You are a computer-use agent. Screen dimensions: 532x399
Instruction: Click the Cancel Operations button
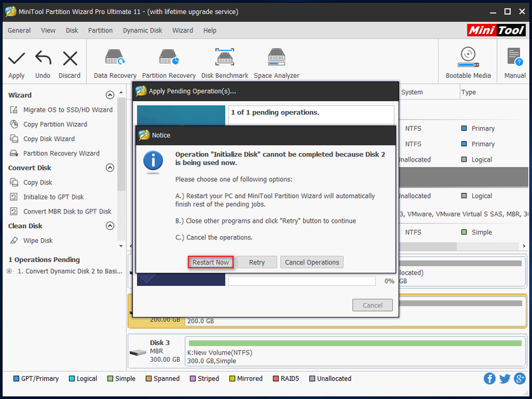[x=312, y=262]
